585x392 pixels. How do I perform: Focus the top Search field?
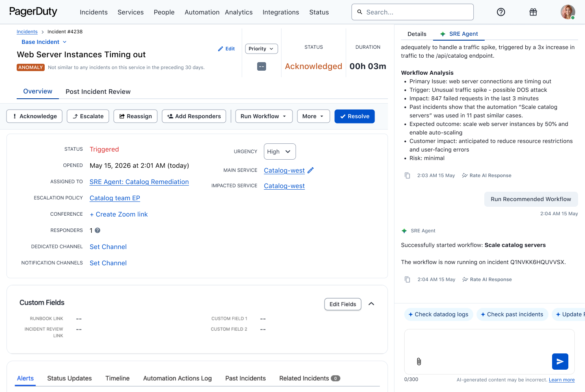412,12
